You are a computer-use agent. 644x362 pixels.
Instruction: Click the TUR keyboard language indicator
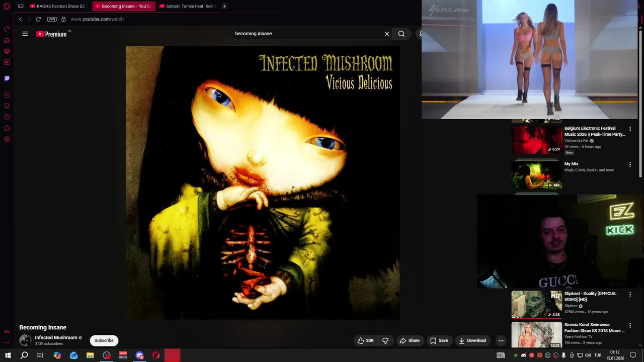(x=598, y=355)
